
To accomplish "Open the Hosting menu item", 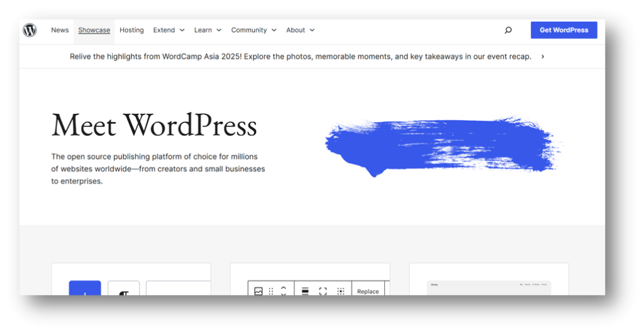I will click(x=131, y=30).
